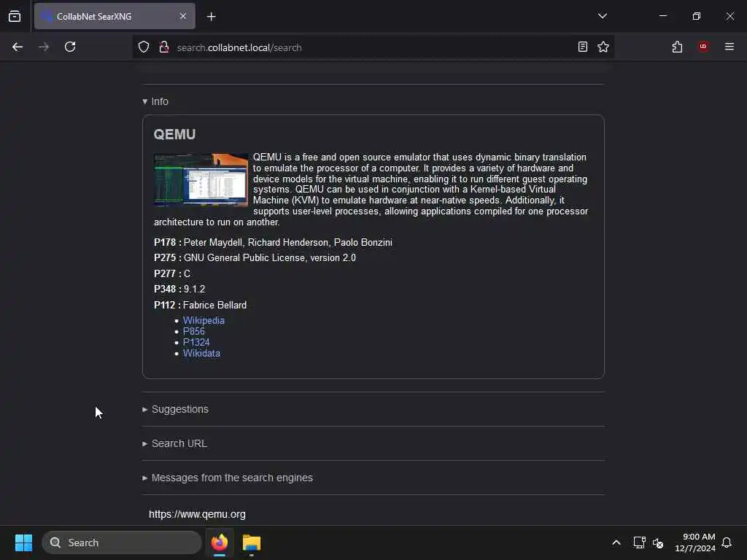View site security lock information
The height and width of the screenshot is (560, 747).
pos(164,47)
